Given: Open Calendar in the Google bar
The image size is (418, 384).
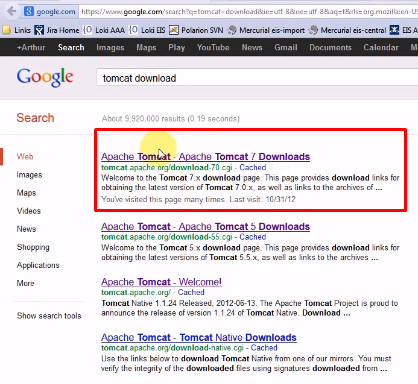Looking at the screenshot, I should click(x=381, y=47).
